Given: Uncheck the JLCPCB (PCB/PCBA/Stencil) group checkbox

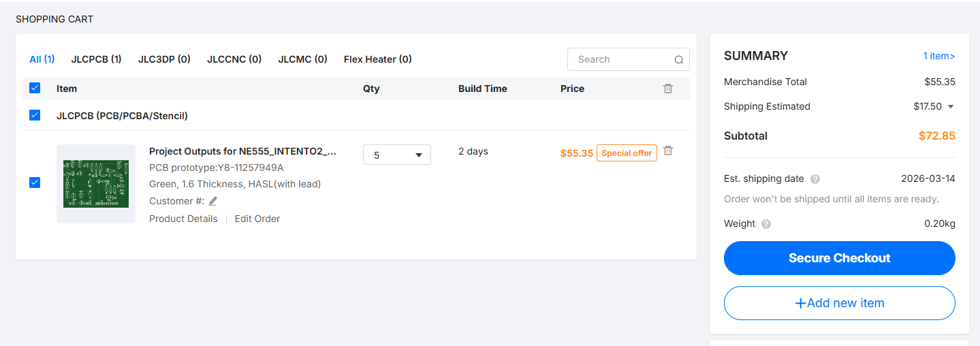Looking at the screenshot, I should click(x=35, y=115).
